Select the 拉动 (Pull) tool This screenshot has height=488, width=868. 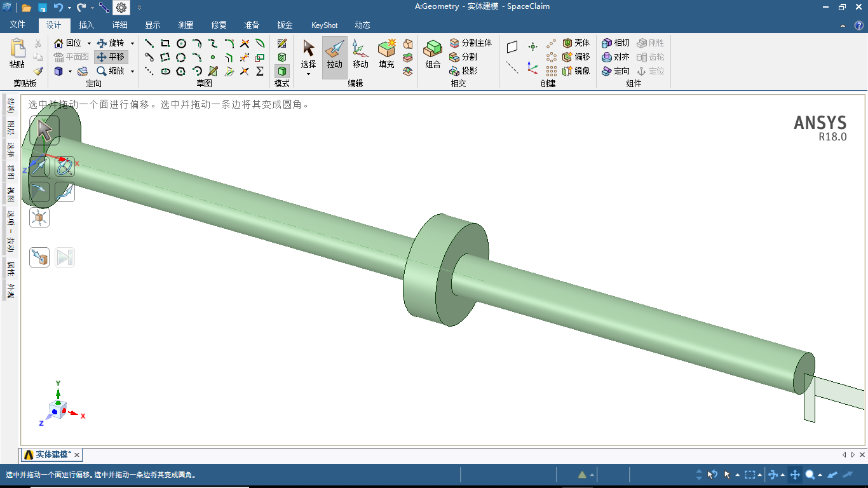tap(334, 56)
